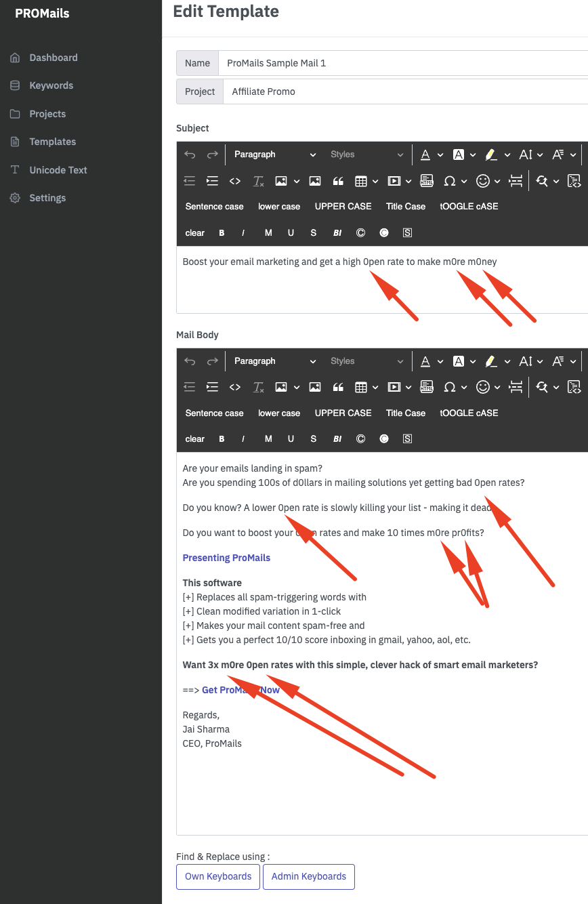Click remove format icon in Subject toolbar
588x904 pixels.
coord(258,181)
